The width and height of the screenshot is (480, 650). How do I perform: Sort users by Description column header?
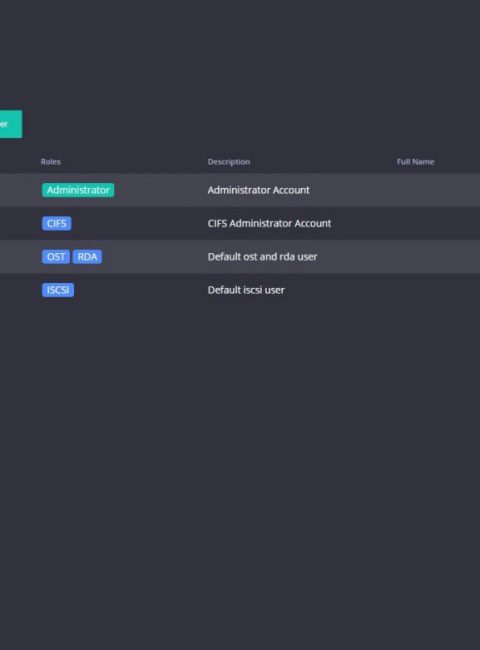[229, 162]
